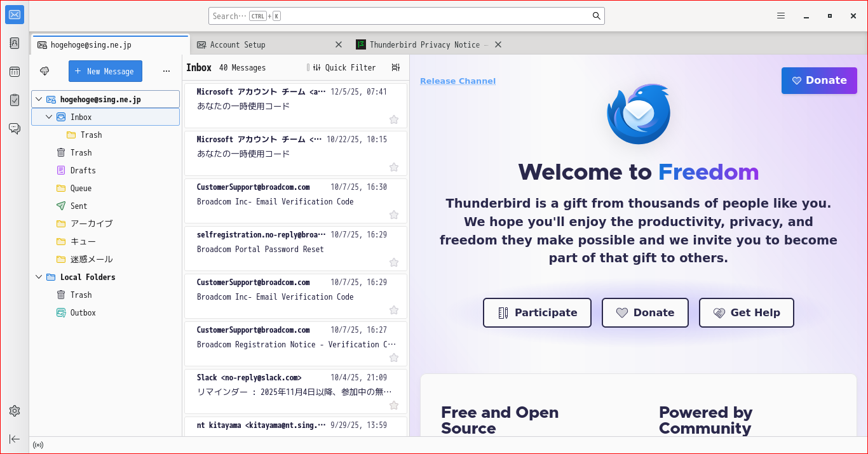Close the Account Setup tab
The image size is (868, 454).
tap(339, 44)
